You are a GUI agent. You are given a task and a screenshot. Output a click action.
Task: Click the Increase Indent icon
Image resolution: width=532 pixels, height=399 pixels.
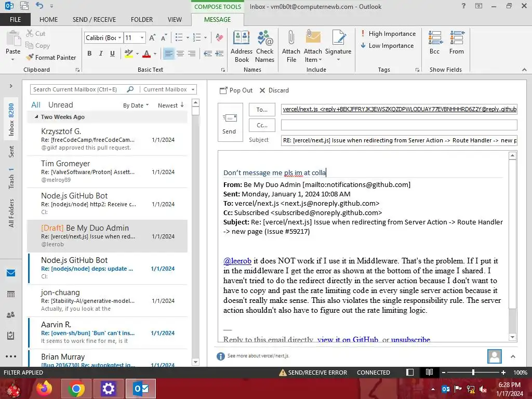220,54
